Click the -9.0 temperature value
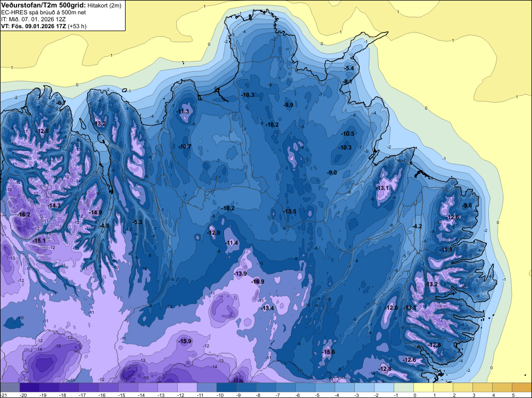This screenshot has height=398, width=532. [332, 173]
